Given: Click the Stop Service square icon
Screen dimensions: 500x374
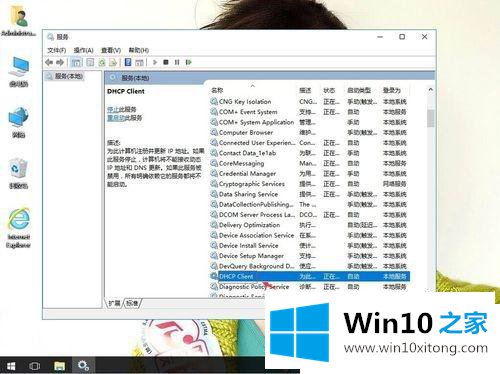Looking at the screenshot, I should coord(166,62).
